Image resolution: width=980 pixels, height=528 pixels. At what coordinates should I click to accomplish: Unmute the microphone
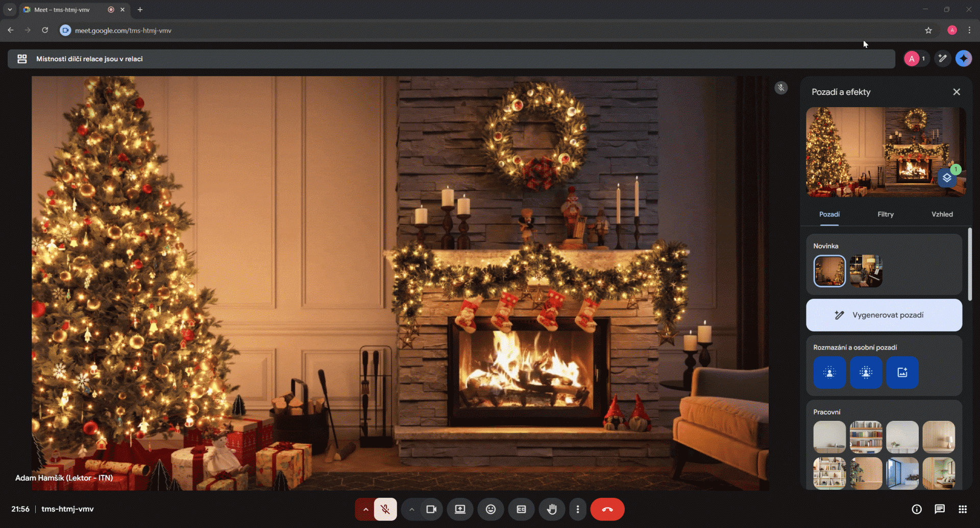click(385, 509)
